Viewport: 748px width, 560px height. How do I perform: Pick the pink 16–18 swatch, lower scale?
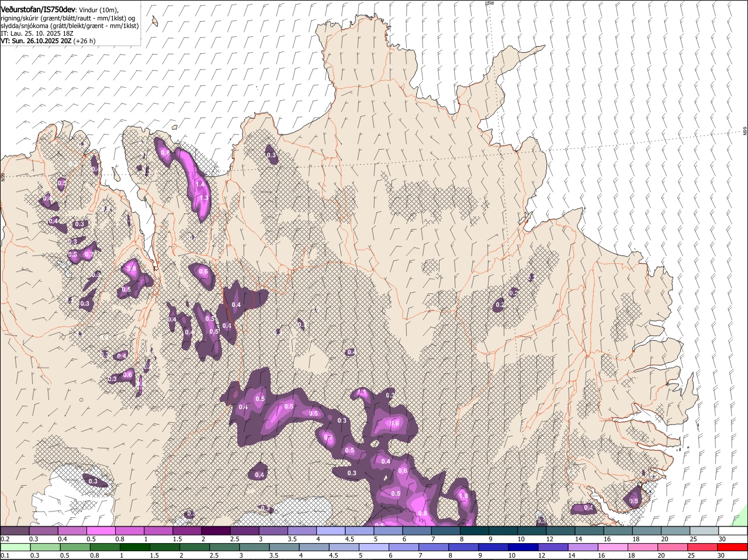[613, 547]
